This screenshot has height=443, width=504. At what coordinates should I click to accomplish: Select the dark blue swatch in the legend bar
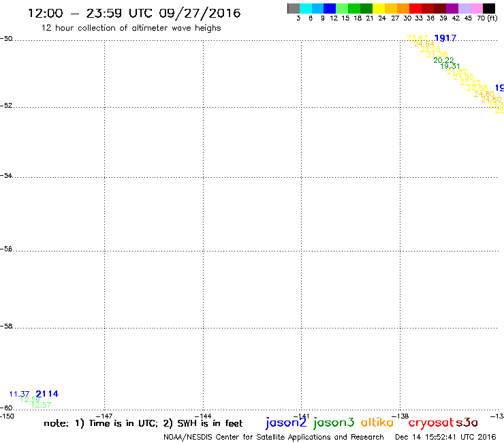click(330, 8)
